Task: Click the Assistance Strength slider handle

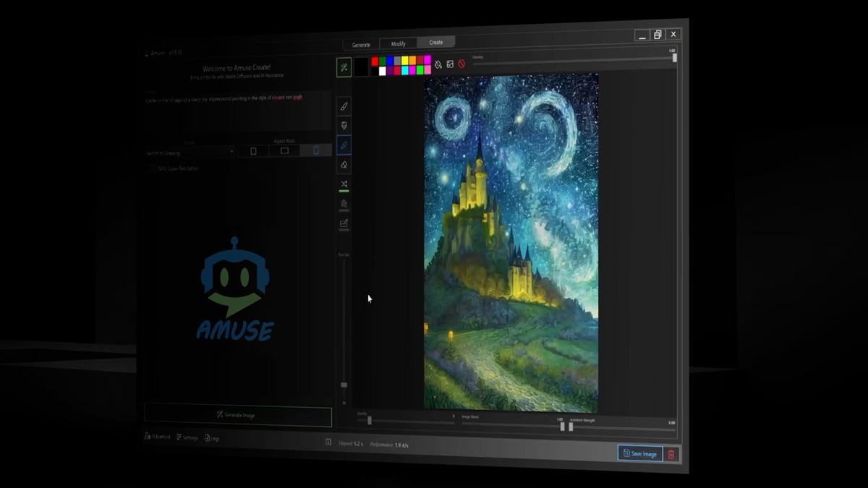Action: (571, 427)
